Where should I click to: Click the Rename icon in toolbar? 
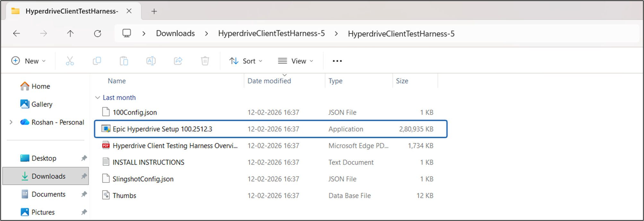click(x=151, y=61)
